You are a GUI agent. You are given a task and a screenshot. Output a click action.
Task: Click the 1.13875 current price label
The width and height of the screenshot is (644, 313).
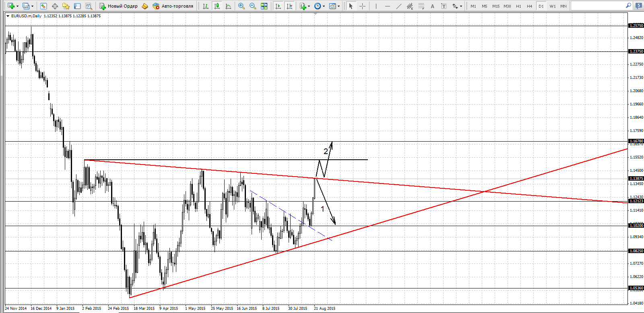coord(636,178)
